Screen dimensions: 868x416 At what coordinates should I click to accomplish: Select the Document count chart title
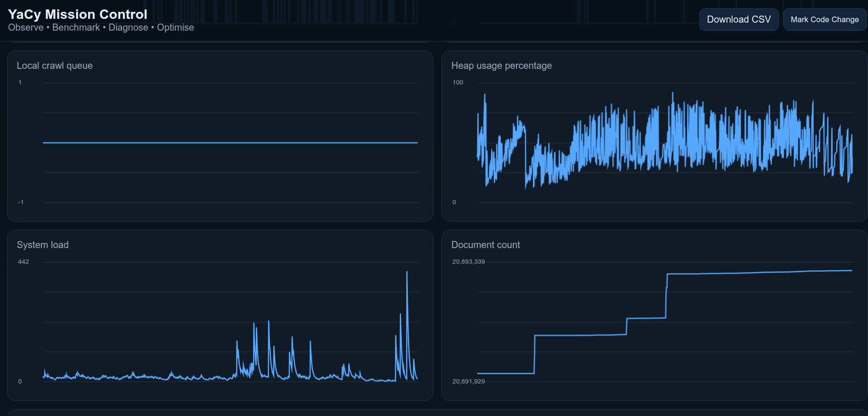pyautogui.click(x=486, y=245)
